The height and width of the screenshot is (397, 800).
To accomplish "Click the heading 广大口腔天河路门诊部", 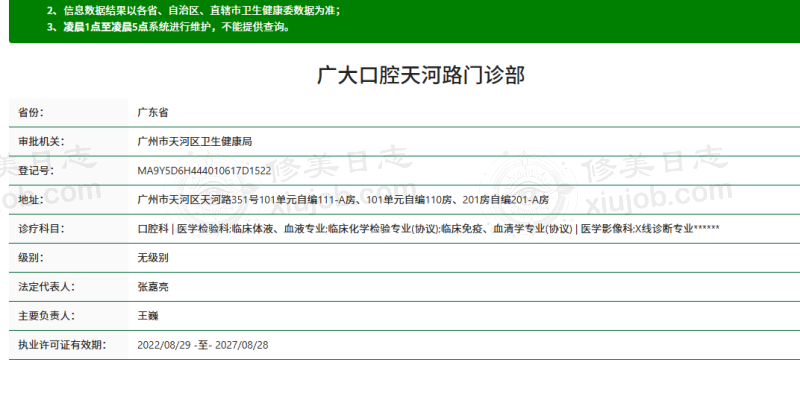I will [421, 76].
